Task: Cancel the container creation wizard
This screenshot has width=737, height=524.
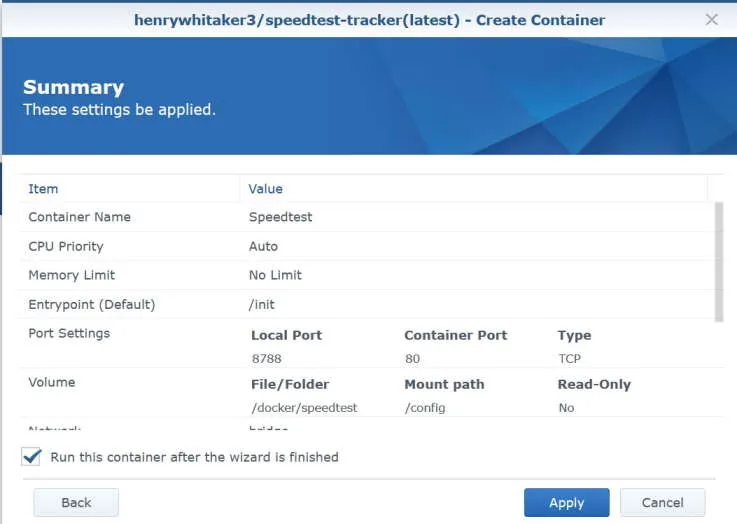Action: 662,502
